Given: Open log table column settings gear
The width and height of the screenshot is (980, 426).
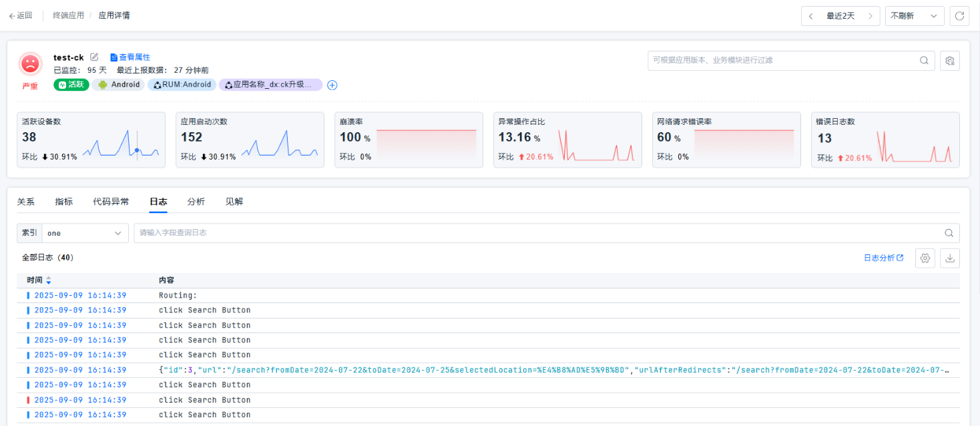Looking at the screenshot, I should (x=925, y=258).
